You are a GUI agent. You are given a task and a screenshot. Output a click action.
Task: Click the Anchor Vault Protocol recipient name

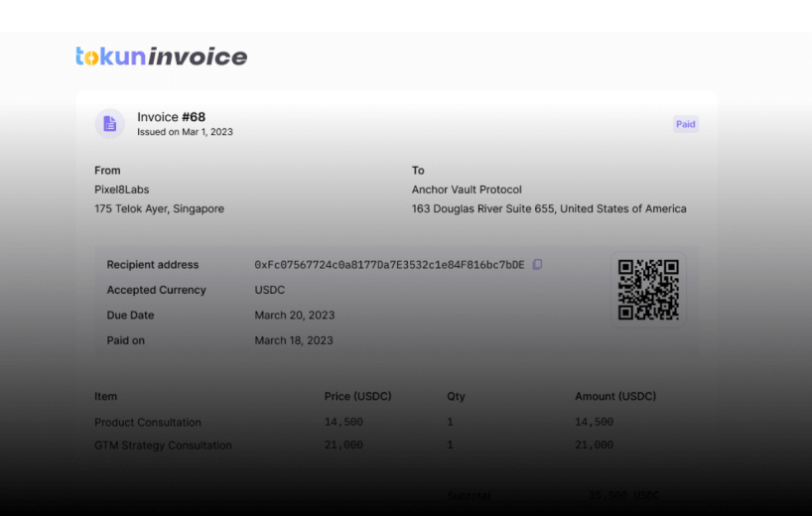[467, 190]
